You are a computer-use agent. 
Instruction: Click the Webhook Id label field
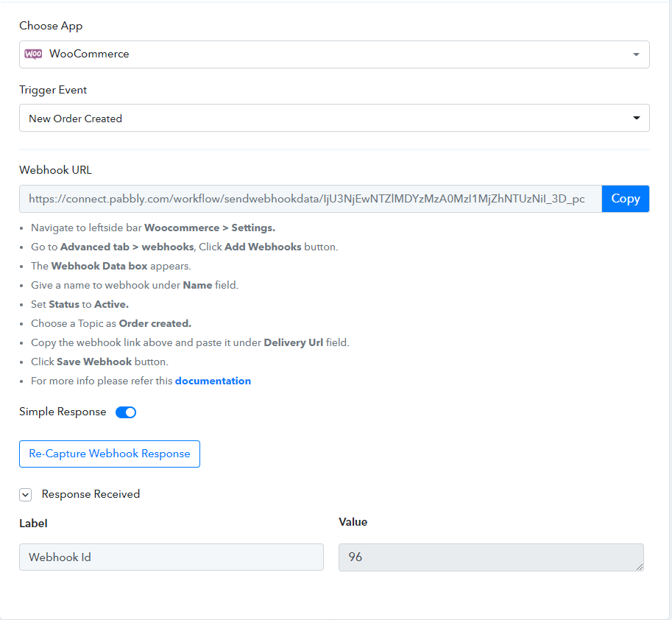click(171, 557)
